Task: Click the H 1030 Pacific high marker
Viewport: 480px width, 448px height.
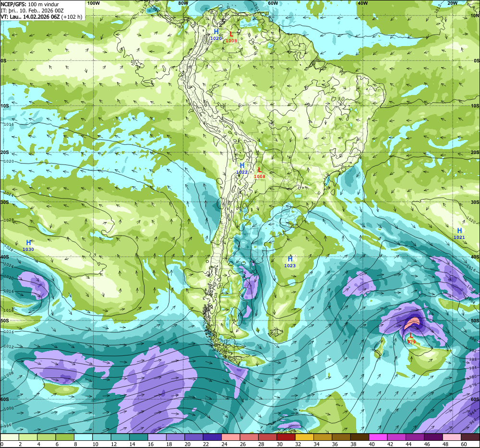Action: [28, 246]
